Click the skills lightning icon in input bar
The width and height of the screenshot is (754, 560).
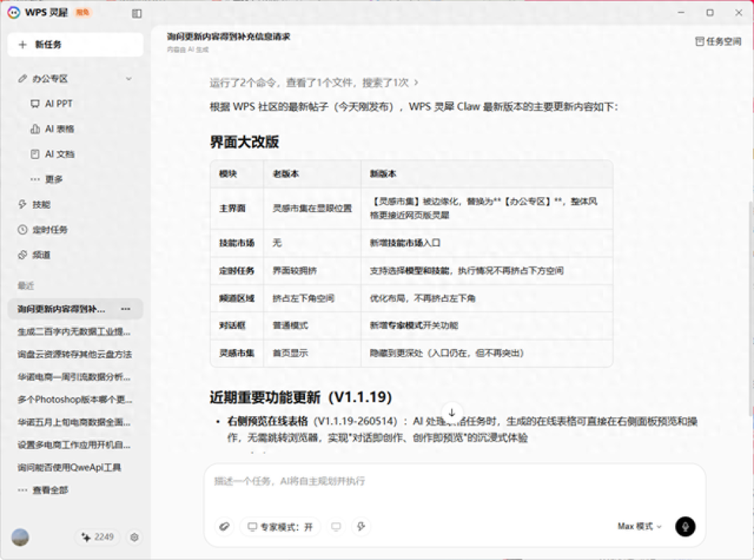(361, 526)
